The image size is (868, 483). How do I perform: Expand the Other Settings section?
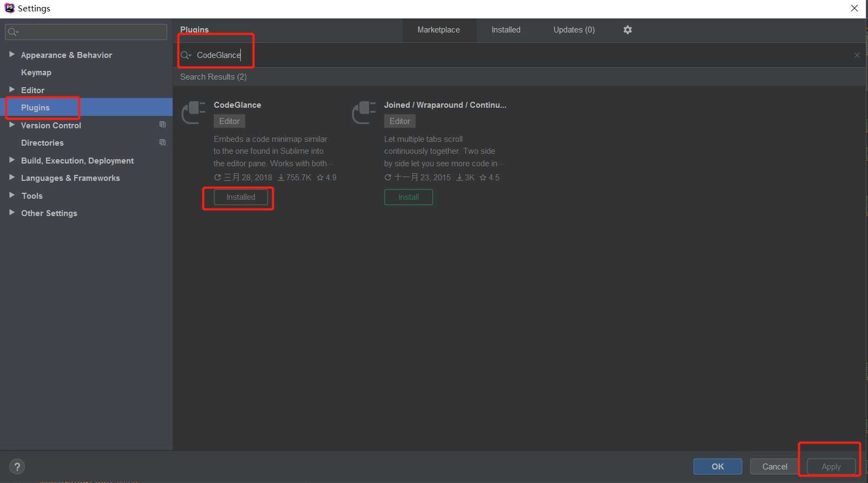12,212
